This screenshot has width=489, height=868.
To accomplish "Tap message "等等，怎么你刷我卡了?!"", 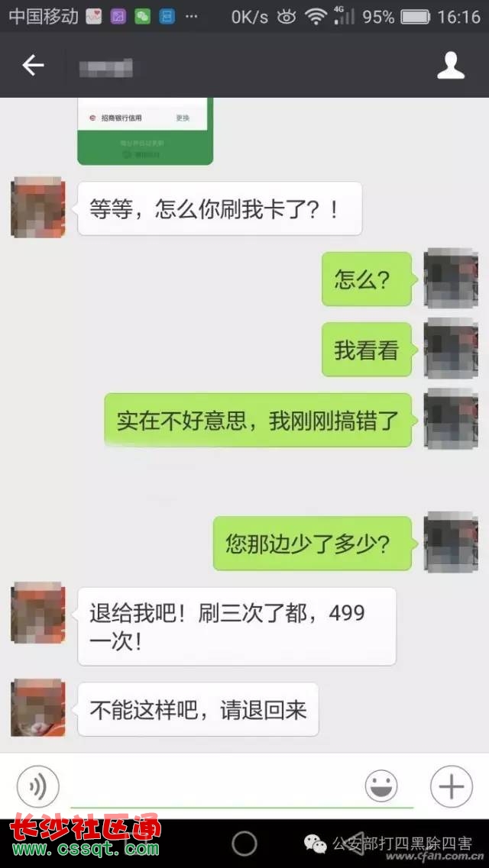I will point(220,208).
